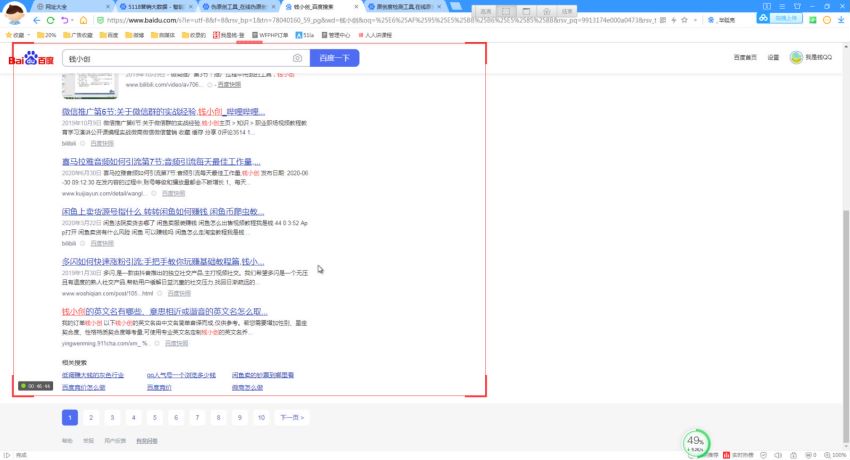
Task: Click the sidebar panel icon in title bar
Action: tap(767, 6)
